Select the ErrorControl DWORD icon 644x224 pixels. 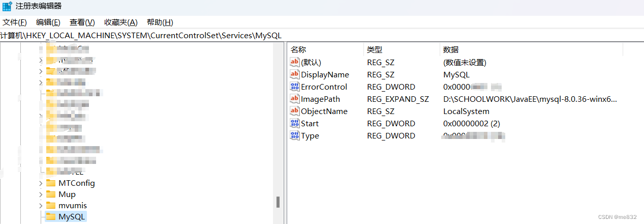tap(295, 87)
